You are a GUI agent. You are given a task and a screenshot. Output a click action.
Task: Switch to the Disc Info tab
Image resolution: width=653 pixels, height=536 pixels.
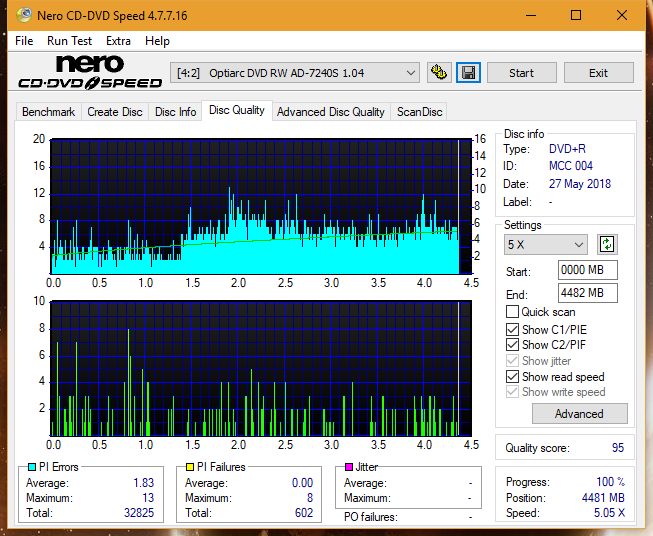[x=175, y=112]
